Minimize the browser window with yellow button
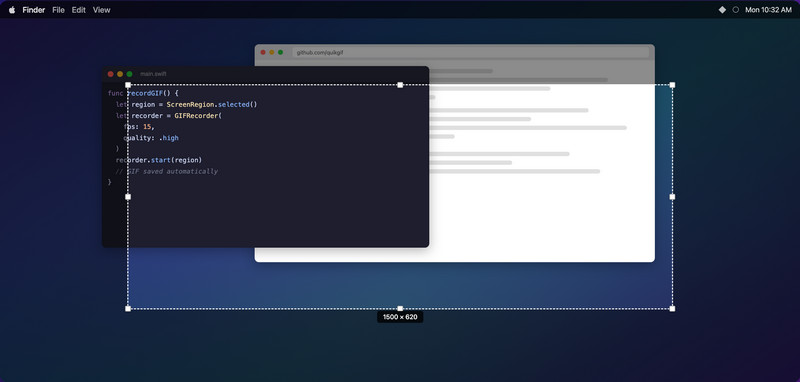800x382 pixels. click(272, 53)
